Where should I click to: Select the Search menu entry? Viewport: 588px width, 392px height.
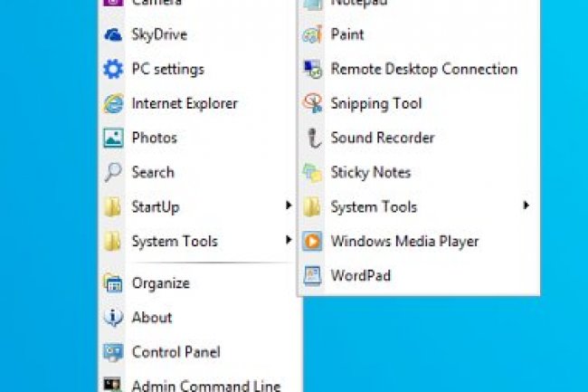pos(153,172)
